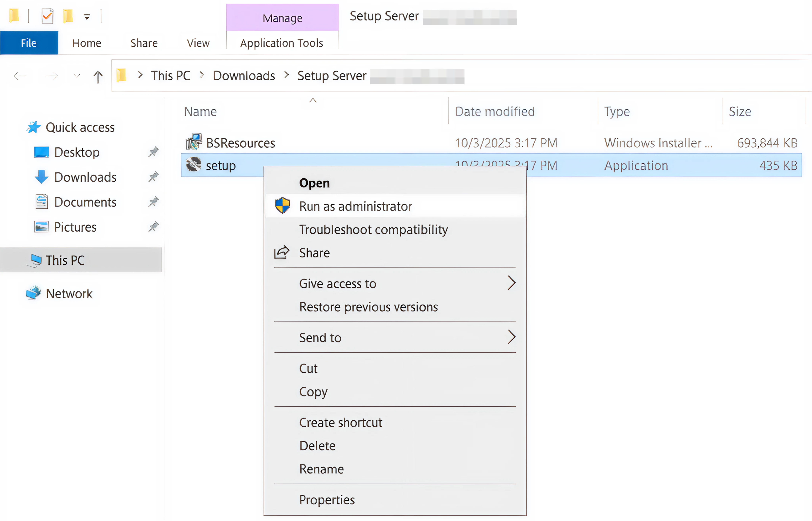Image resolution: width=812 pixels, height=521 pixels.
Task: Click the Share arrow icon in the context menu
Action: click(x=281, y=252)
